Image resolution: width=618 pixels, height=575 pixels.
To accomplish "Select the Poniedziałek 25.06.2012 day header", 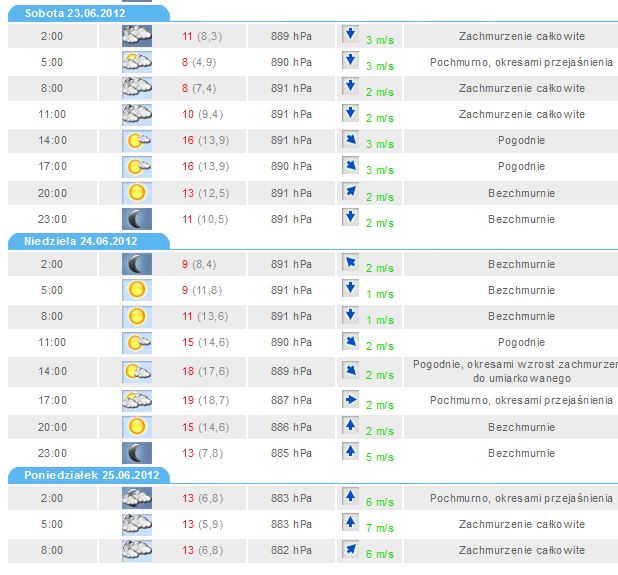I will pyautogui.click(x=88, y=475).
